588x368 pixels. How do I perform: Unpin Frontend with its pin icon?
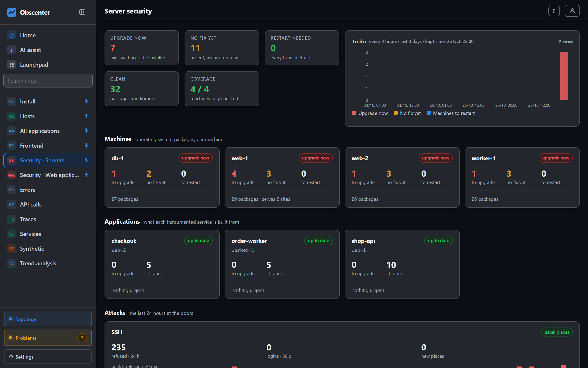(x=86, y=145)
